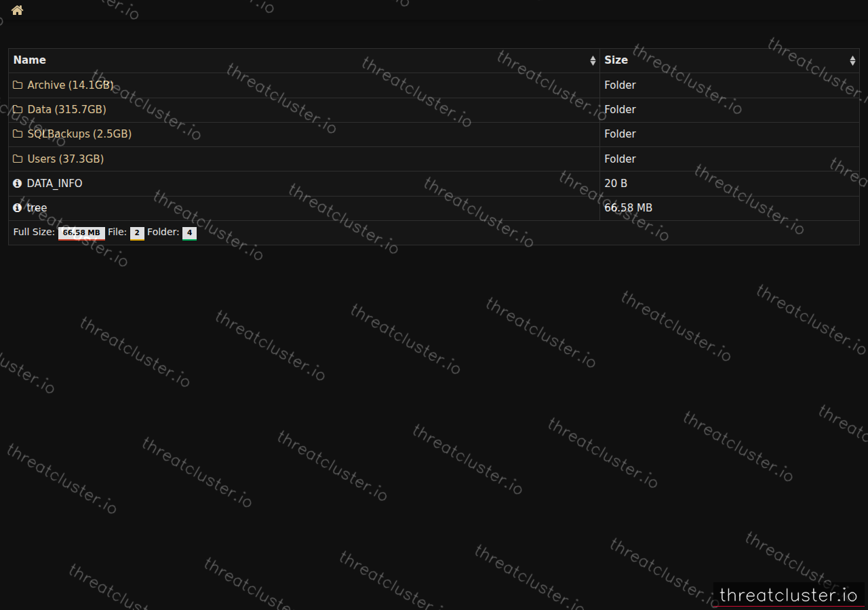Open the Data (315.7GB) folder

(x=66, y=110)
